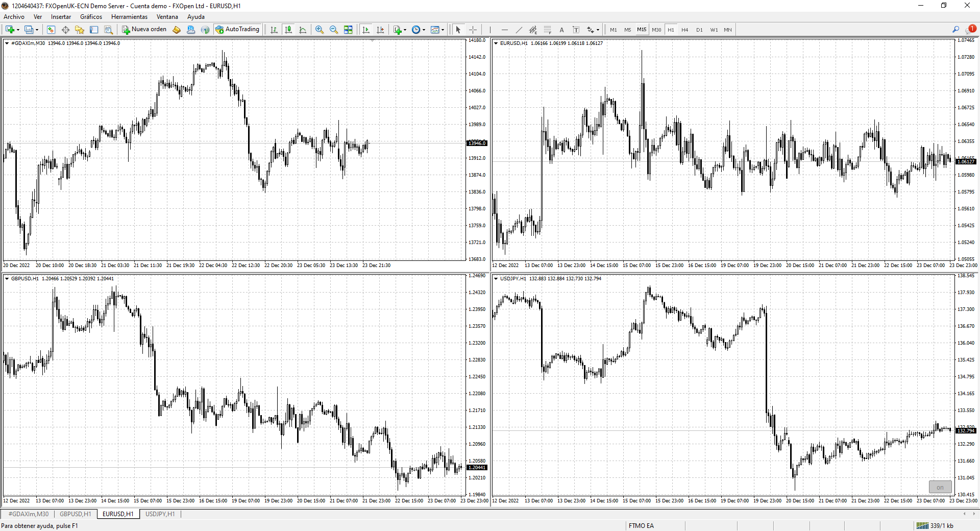Open the MetaEditor icon
Viewport: 980px width, 531px height.
pos(177,30)
